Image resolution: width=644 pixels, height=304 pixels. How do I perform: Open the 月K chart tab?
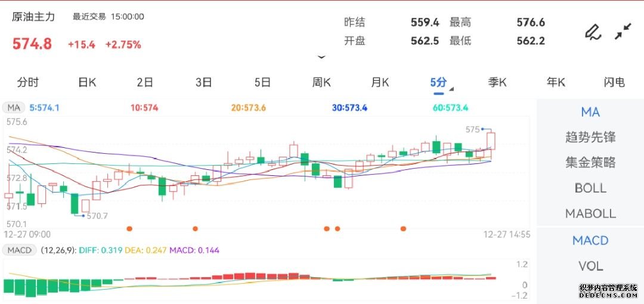pyautogui.click(x=380, y=82)
